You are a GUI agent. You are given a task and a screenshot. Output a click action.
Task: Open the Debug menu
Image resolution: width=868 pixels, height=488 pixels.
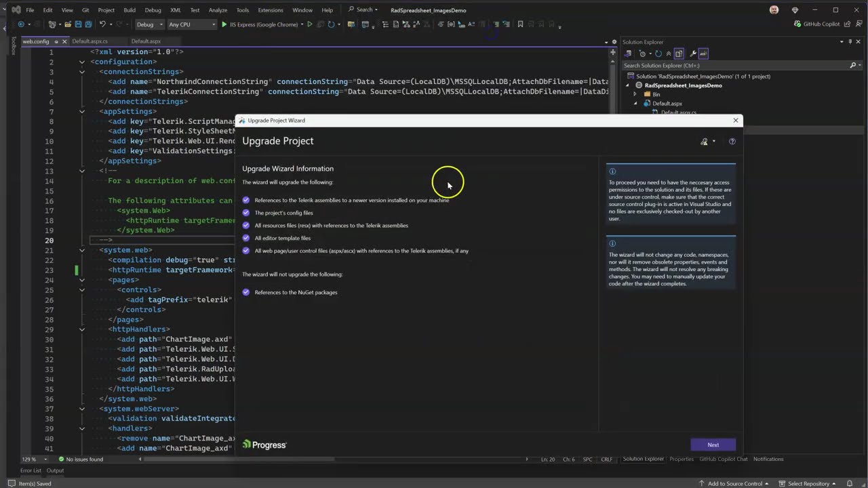(153, 10)
